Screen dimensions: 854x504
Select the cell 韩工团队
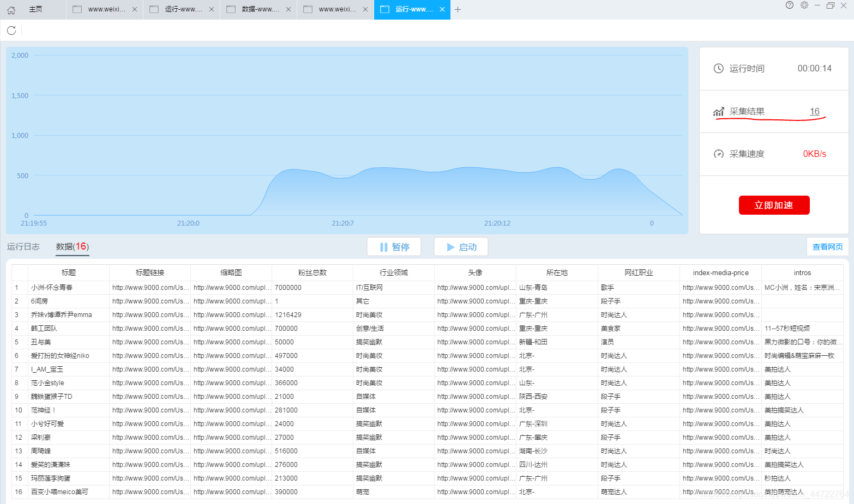point(69,329)
